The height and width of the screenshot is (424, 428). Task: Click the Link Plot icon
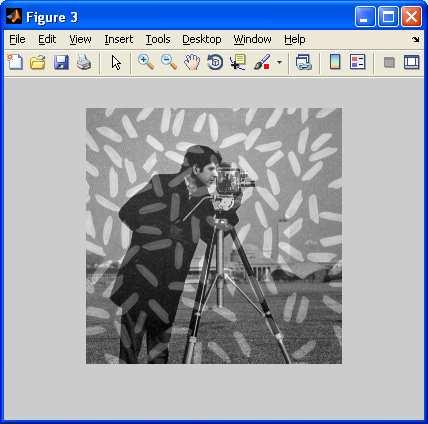303,62
